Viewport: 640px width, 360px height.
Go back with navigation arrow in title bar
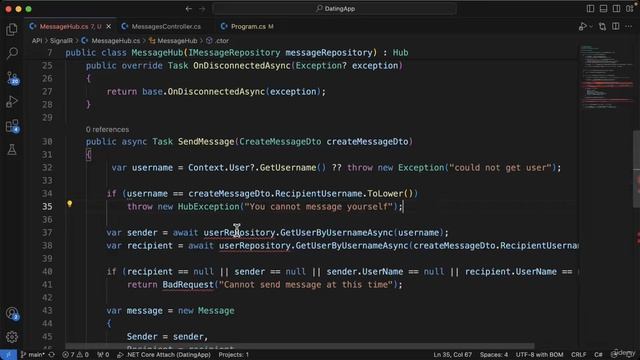point(189,9)
